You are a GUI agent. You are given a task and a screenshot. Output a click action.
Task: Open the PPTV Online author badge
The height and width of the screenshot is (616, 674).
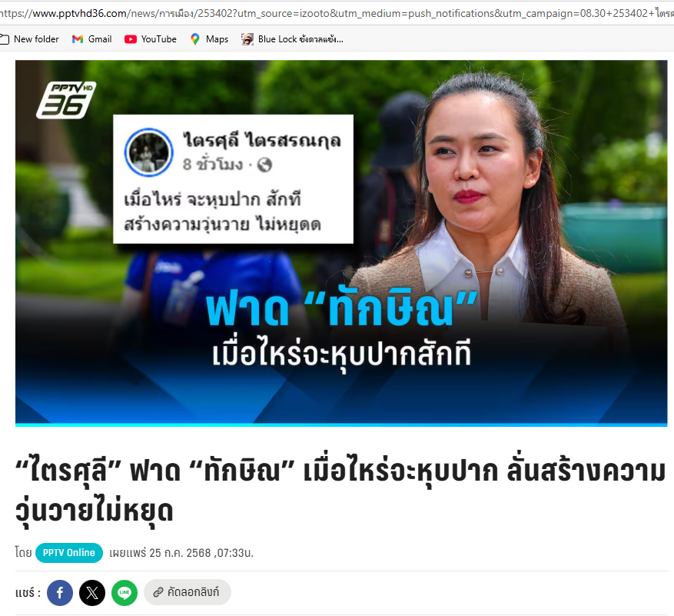(68, 553)
